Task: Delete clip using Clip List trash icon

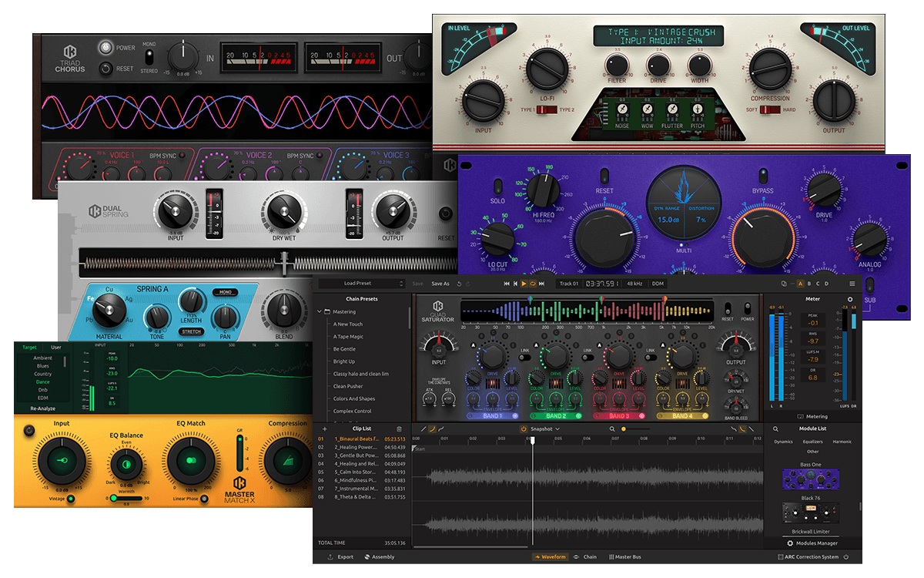Action: point(399,428)
